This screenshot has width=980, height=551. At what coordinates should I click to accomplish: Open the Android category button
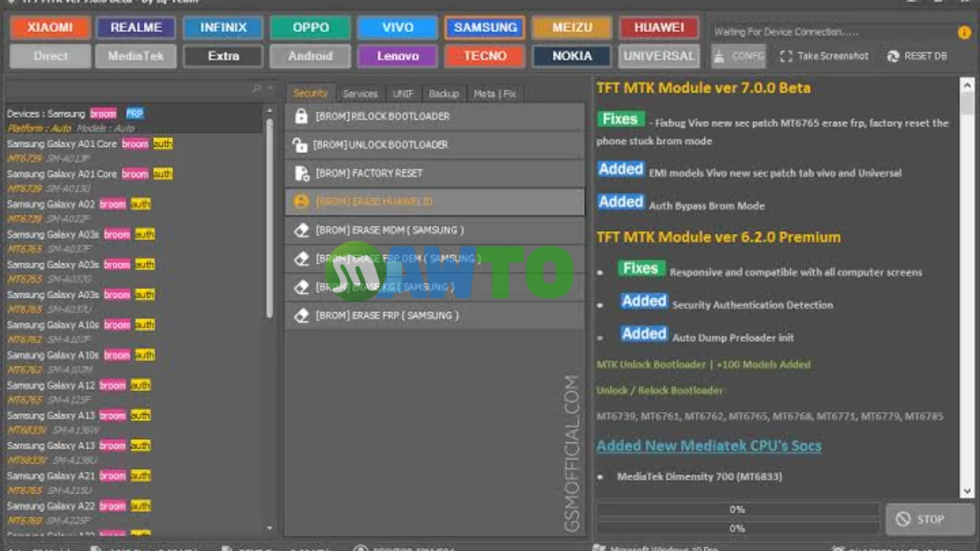point(311,56)
